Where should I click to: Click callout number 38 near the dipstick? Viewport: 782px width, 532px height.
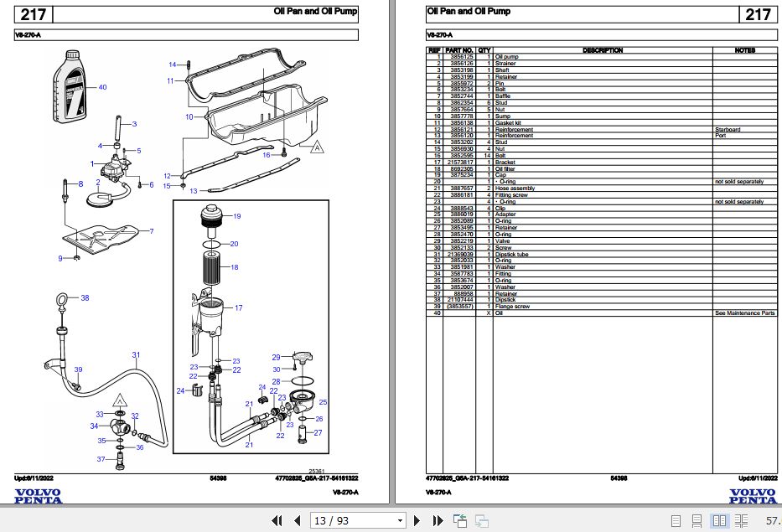pyautogui.click(x=85, y=298)
